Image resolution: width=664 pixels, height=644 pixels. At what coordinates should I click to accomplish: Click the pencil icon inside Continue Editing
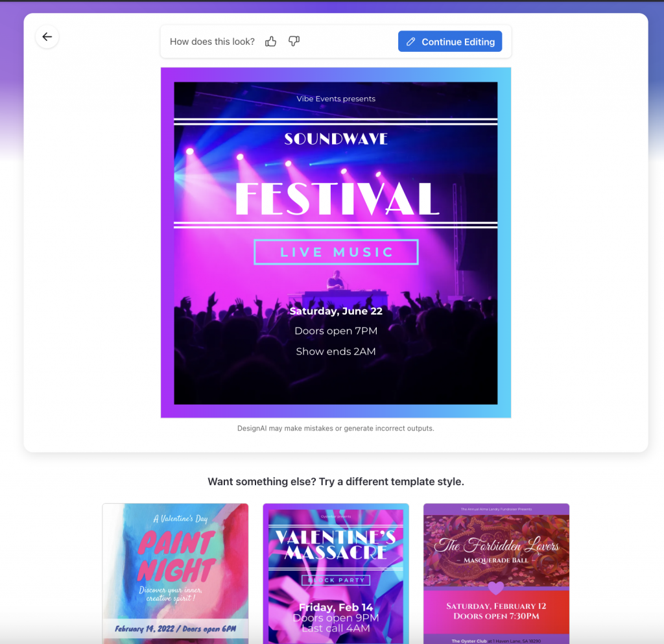[x=410, y=41]
